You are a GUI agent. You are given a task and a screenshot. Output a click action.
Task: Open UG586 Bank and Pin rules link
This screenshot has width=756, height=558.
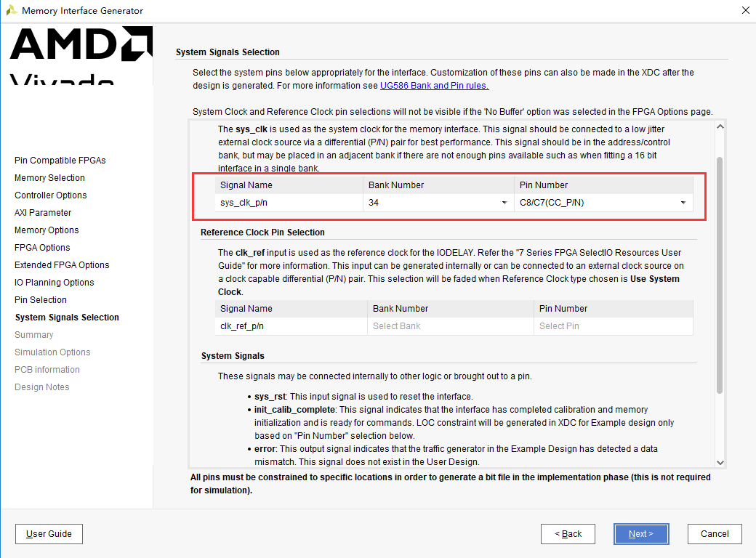click(x=435, y=86)
